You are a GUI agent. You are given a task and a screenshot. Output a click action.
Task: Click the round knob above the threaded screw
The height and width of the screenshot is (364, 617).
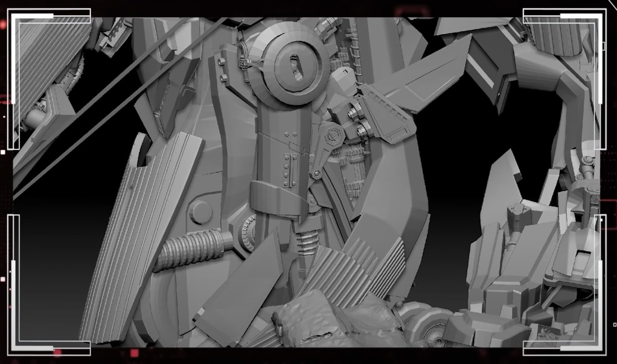pyautogui.click(x=201, y=212)
